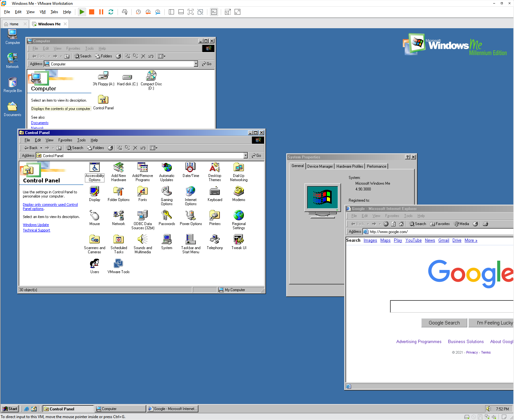The height and width of the screenshot is (420, 514).
Task: Open Recycle Bin desktop icon
Action: pyautogui.click(x=12, y=85)
